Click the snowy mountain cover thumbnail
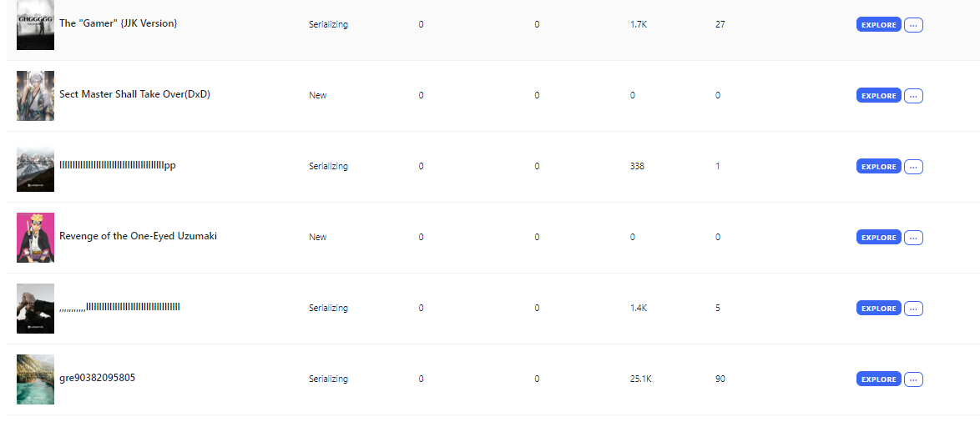This screenshot has height=427, width=980. click(35, 167)
